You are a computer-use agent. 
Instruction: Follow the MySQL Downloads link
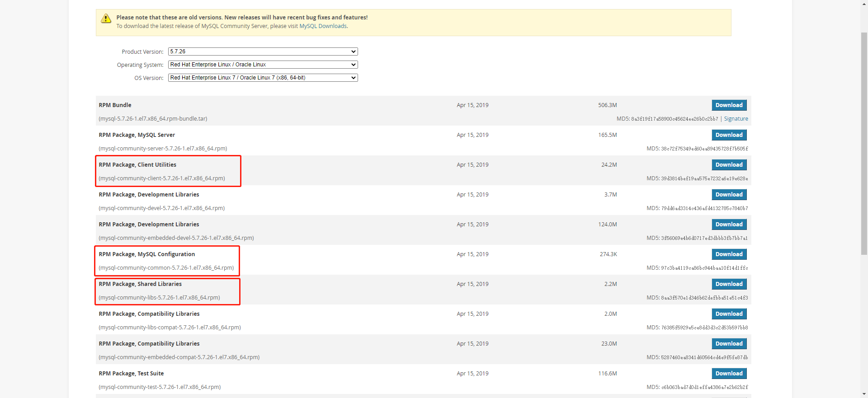(x=323, y=26)
